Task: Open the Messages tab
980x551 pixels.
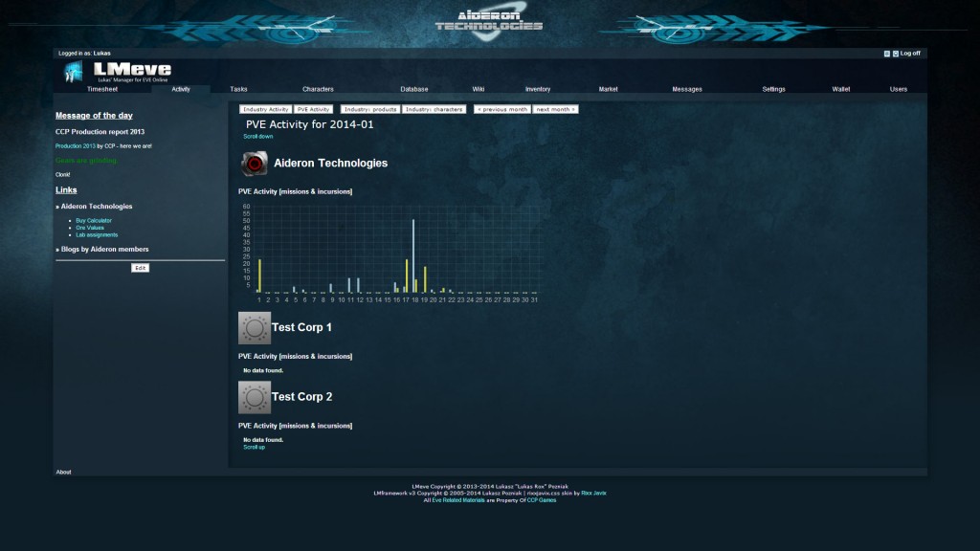Action: [x=687, y=89]
